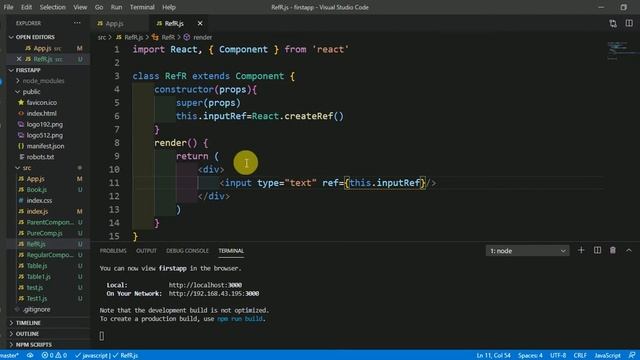Screen dimensions: 640x360
Task: Open network URL 192.168.43.195:3000 in terminal
Action: [214, 293]
